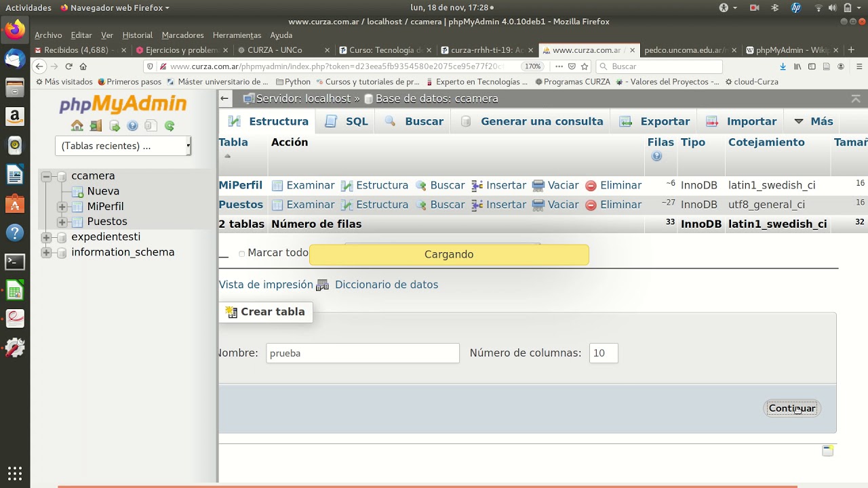Expand the expedientesti database node
The image size is (868, 488).
46,237
